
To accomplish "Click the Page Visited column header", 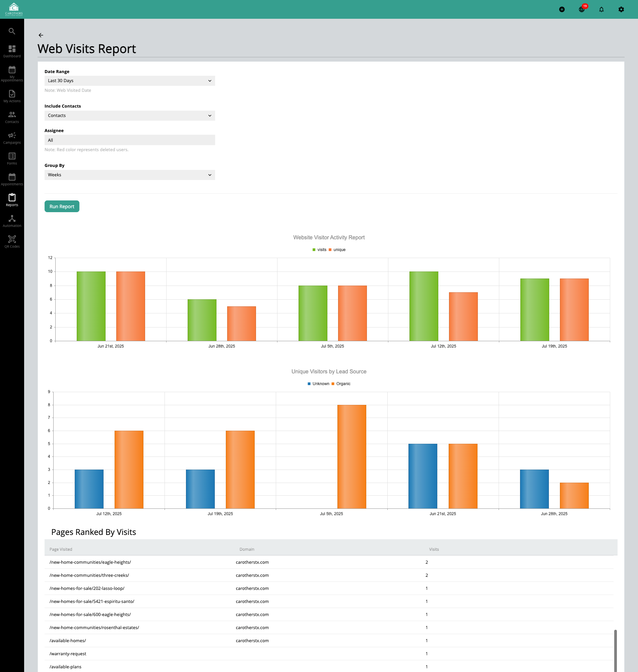I will (x=61, y=549).
